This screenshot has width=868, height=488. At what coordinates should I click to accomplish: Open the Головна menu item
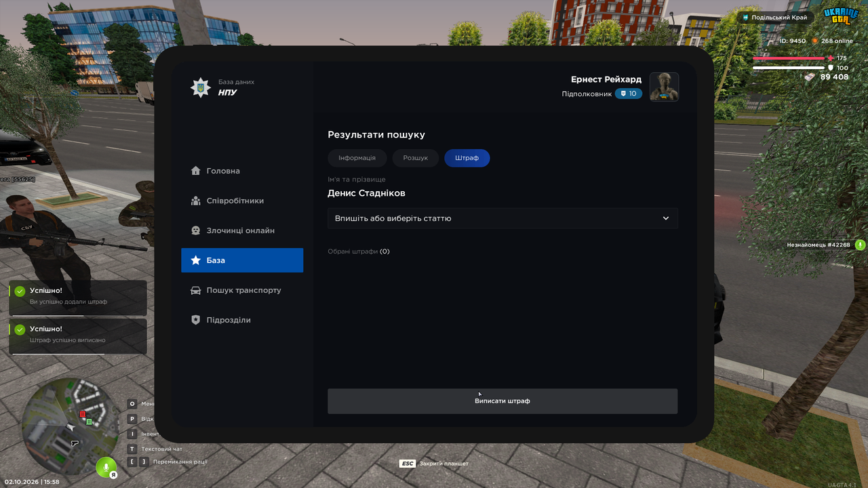tap(242, 171)
